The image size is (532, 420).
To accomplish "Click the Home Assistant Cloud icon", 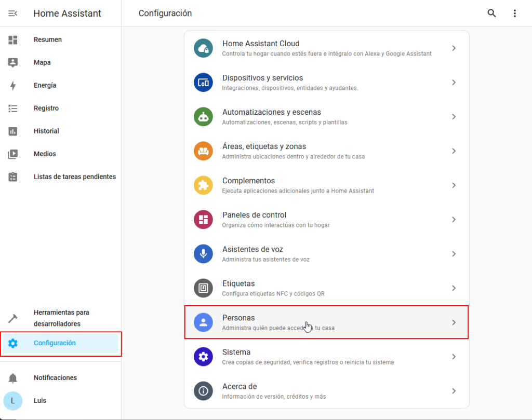I will pos(203,48).
